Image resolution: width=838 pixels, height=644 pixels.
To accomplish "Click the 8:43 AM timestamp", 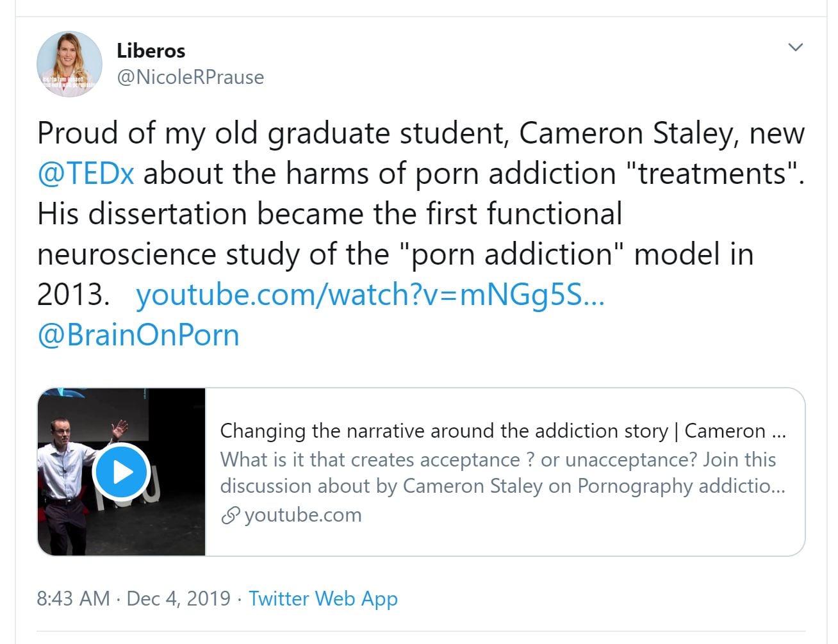I will click(x=73, y=599).
